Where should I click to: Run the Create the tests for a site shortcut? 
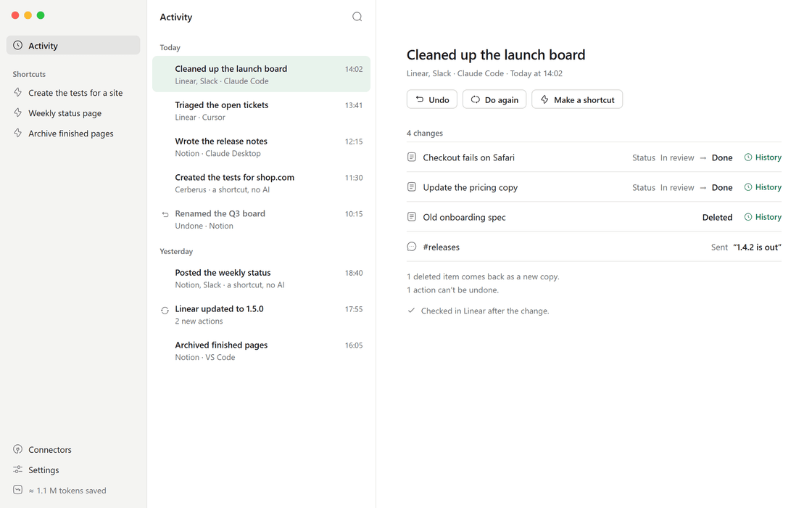pyautogui.click(x=73, y=93)
